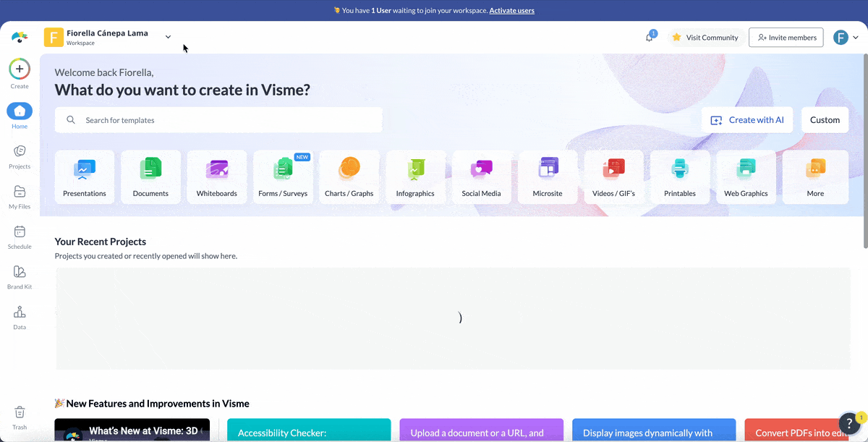Viewport: 868px width, 442px height.
Task: Click the yellow F workspace avatar
Action: pos(54,37)
